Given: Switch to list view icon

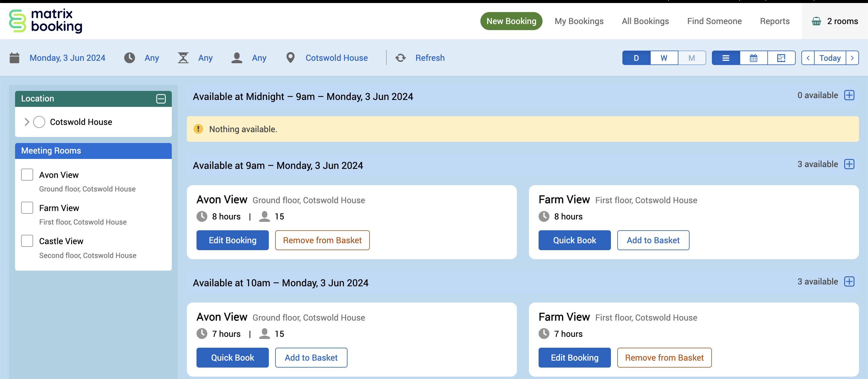Looking at the screenshot, I should [x=725, y=58].
